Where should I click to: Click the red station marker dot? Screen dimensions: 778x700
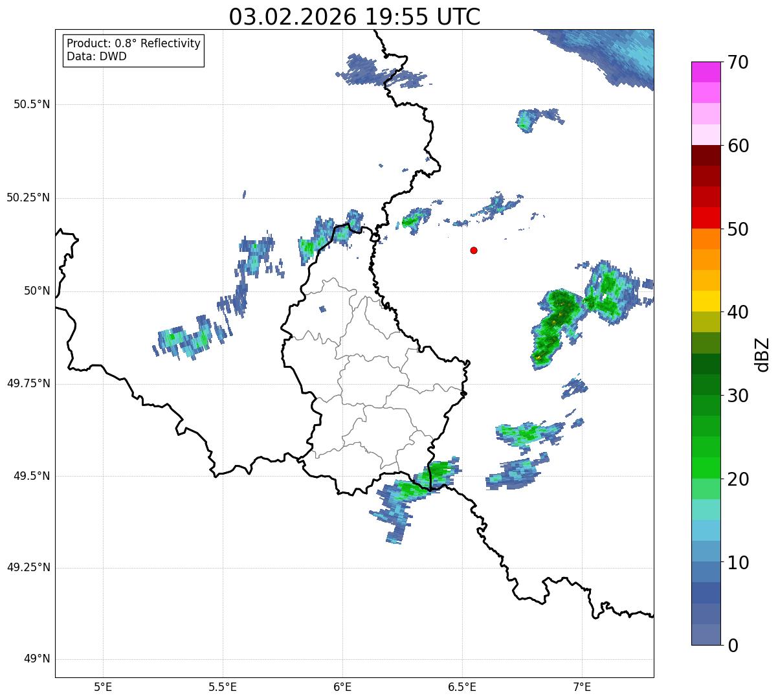click(x=474, y=250)
